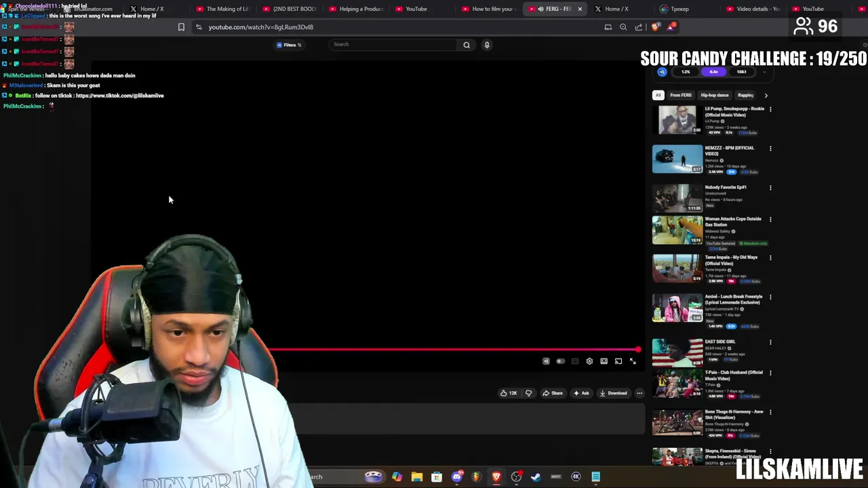This screenshot has width=868, height=488.
Task: Open the site settings icon before the URL
Action: 199,27
